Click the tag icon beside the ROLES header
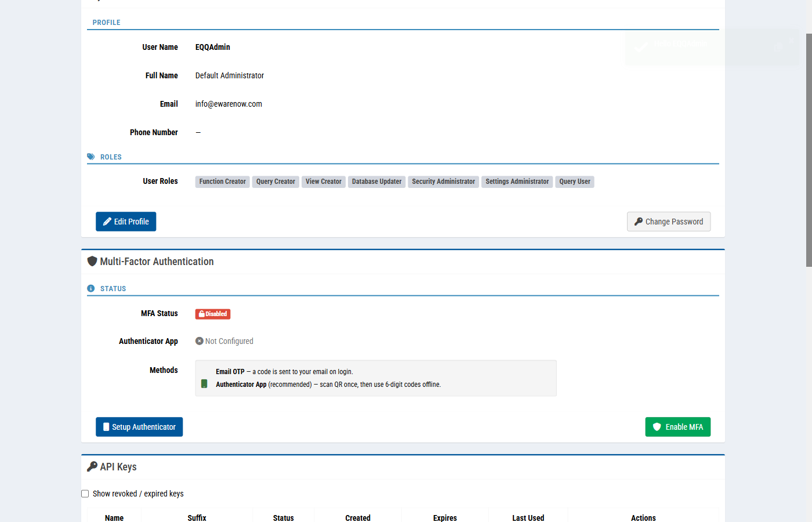 point(90,156)
